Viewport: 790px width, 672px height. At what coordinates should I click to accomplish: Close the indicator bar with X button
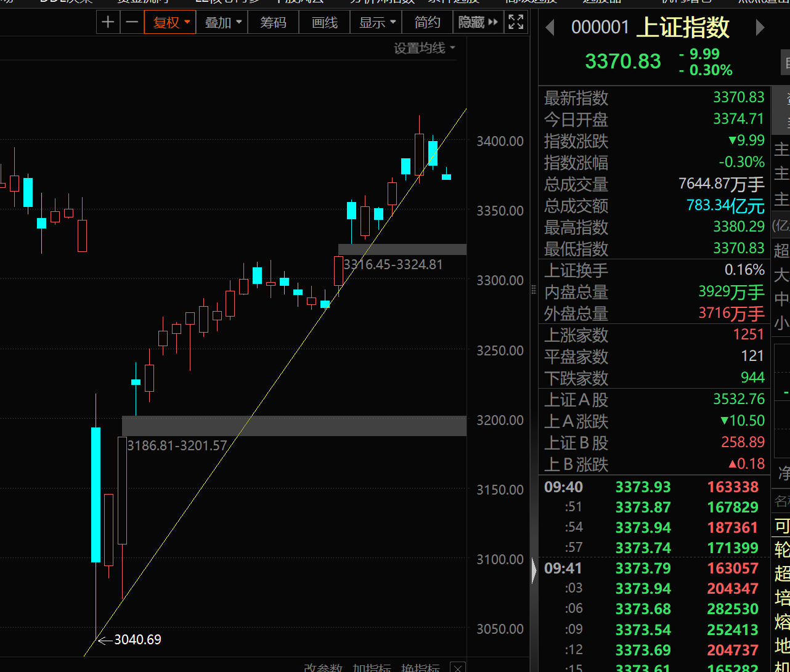click(458, 667)
